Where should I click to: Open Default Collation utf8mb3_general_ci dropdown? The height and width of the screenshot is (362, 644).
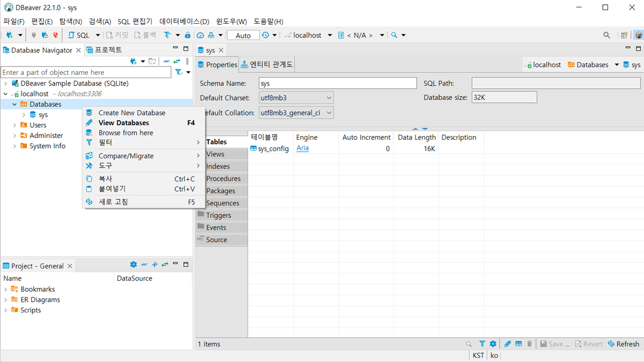click(x=296, y=113)
